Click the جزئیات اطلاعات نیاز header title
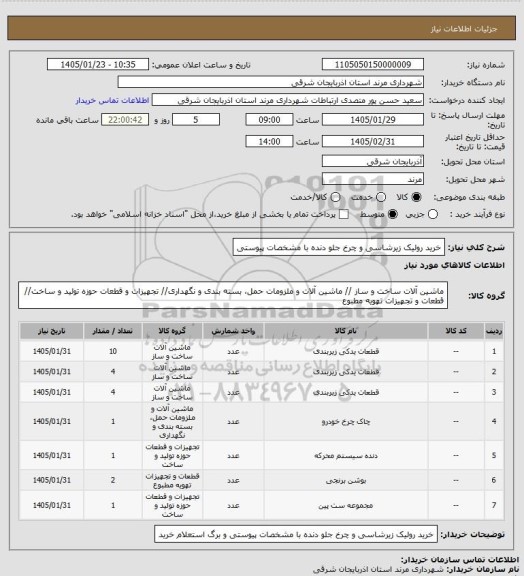The height and width of the screenshot is (576, 524). 464,29
